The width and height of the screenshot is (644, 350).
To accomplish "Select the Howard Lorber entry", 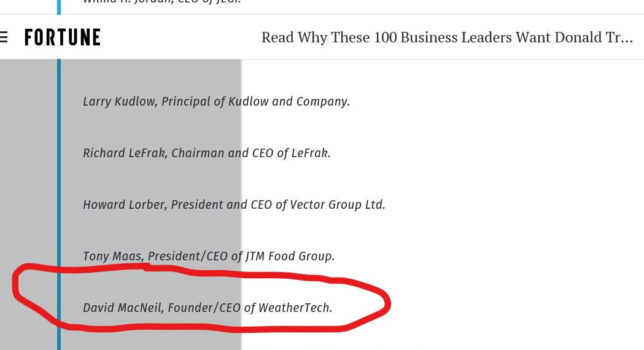I will [x=234, y=204].
